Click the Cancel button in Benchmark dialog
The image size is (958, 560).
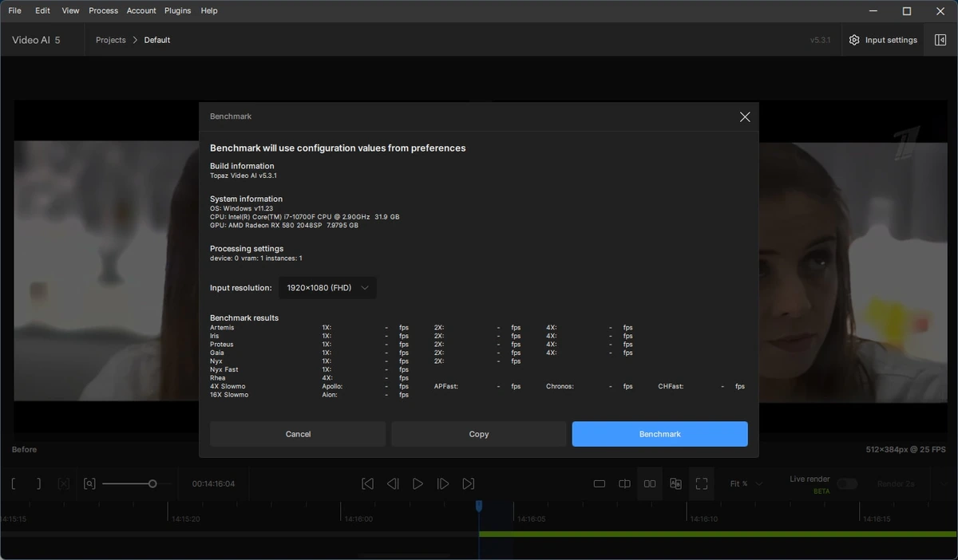coord(298,434)
